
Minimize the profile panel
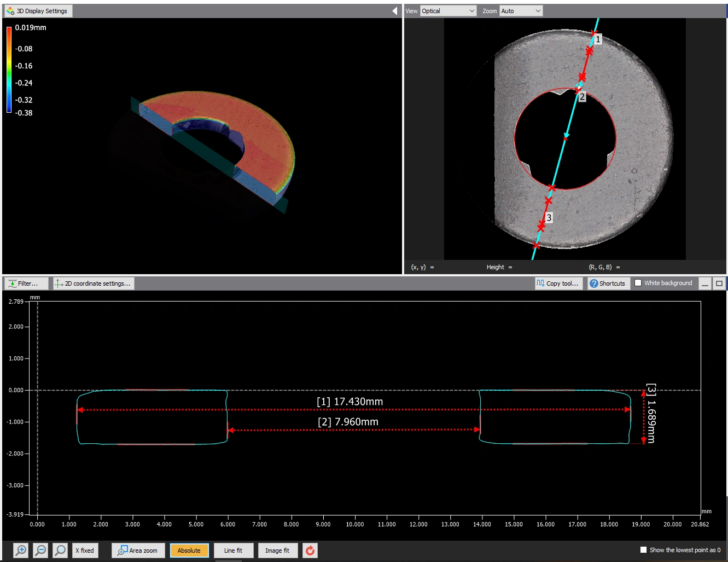(705, 283)
